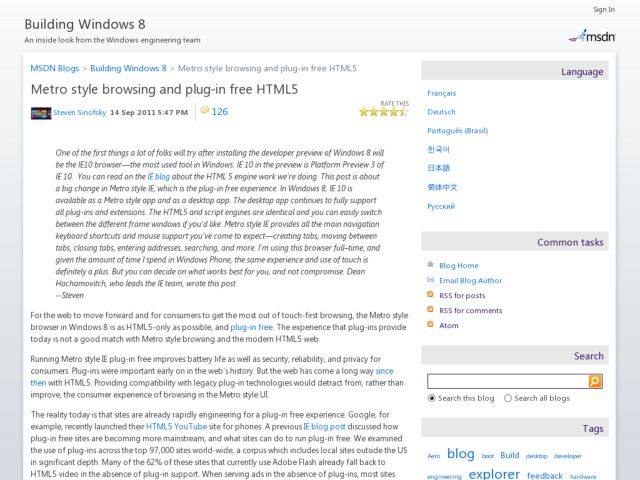The height and width of the screenshot is (480, 640).
Task: Click the Atom feed icon
Action: pos(430,326)
